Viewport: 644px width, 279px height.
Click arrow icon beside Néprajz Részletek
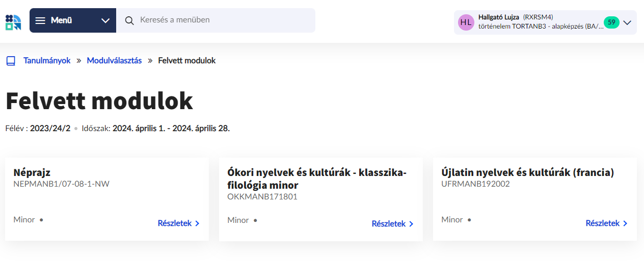[197, 223]
